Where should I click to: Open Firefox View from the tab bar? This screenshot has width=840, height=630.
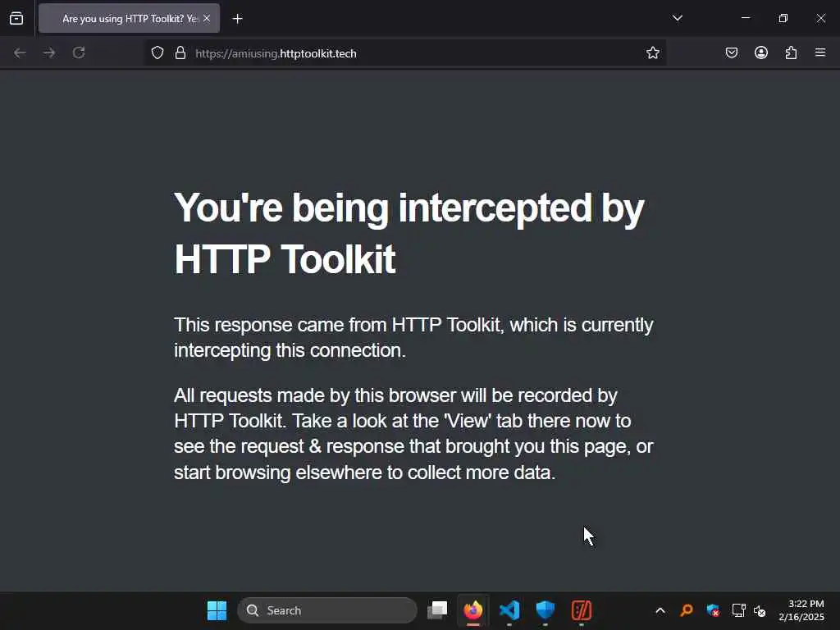click(16, 18)
